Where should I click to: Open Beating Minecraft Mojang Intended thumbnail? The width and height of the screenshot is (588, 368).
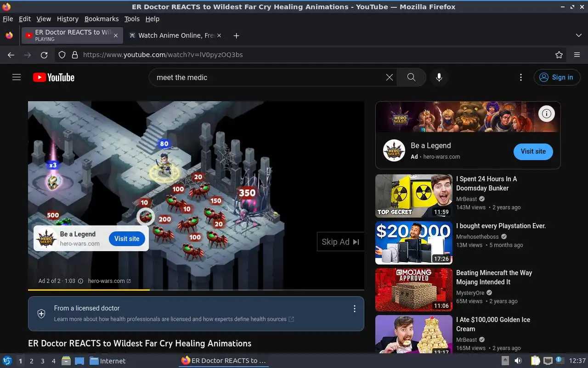(x=414, y=290)
